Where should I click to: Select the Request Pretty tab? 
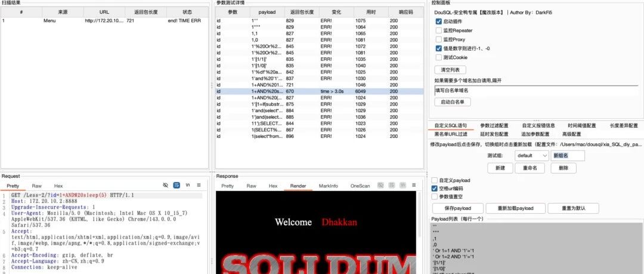coord(13,186)
